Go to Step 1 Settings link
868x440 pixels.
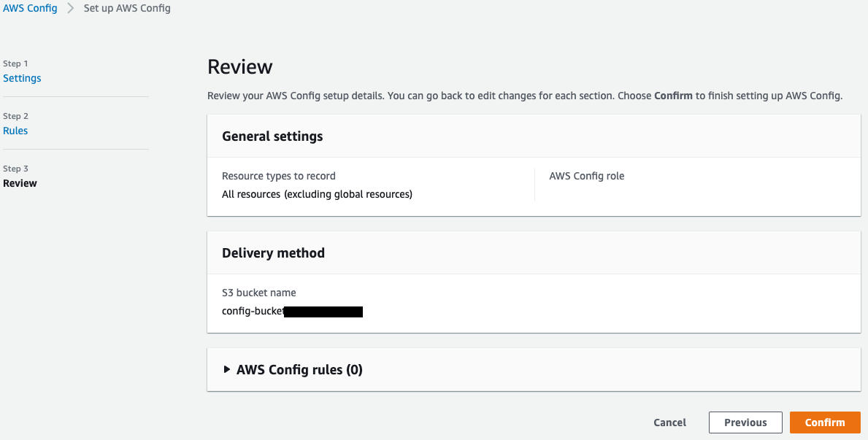(22, 78)
